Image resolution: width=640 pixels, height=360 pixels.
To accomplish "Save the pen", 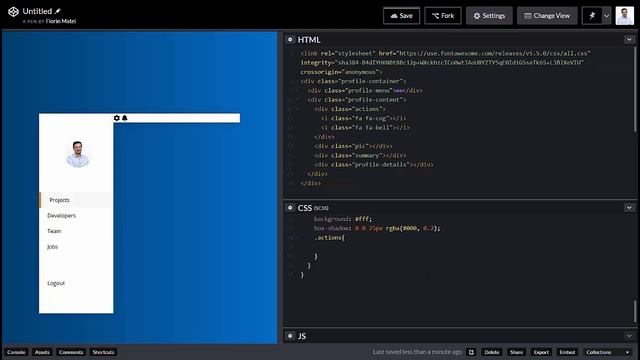I will coord(401,16).
